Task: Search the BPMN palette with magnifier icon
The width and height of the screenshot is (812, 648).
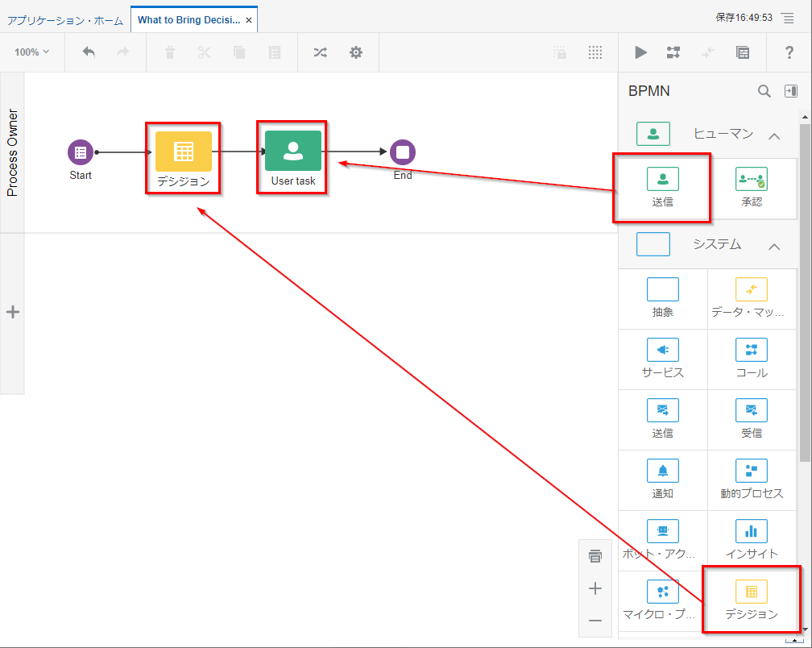Action: (764, 91)
